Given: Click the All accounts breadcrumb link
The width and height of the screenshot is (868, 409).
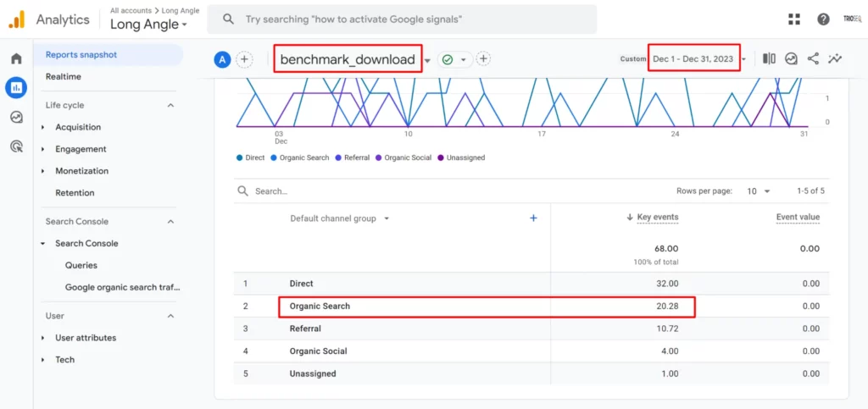Looking at the screenshot, I should click(131, 10).
